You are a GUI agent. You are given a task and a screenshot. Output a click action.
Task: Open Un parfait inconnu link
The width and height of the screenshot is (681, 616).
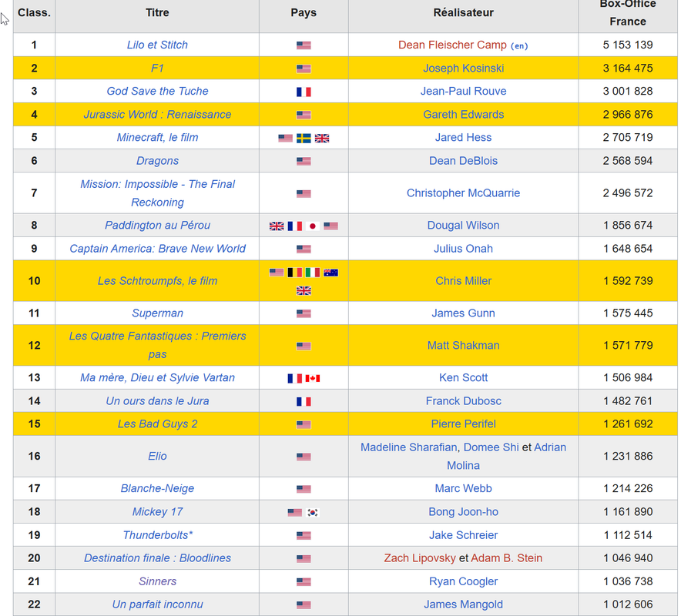tap(157, 604)
